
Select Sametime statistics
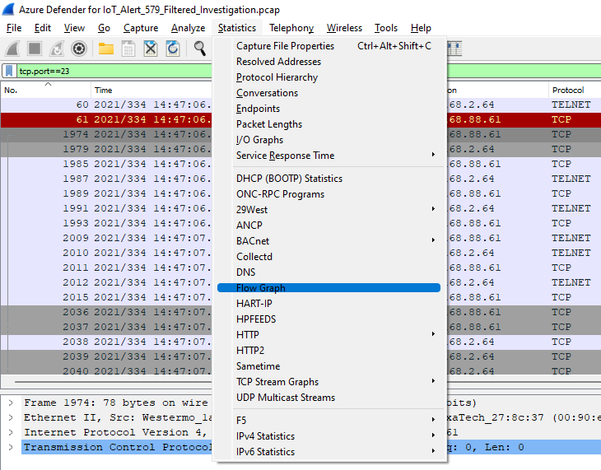click(x=328, y=366)
